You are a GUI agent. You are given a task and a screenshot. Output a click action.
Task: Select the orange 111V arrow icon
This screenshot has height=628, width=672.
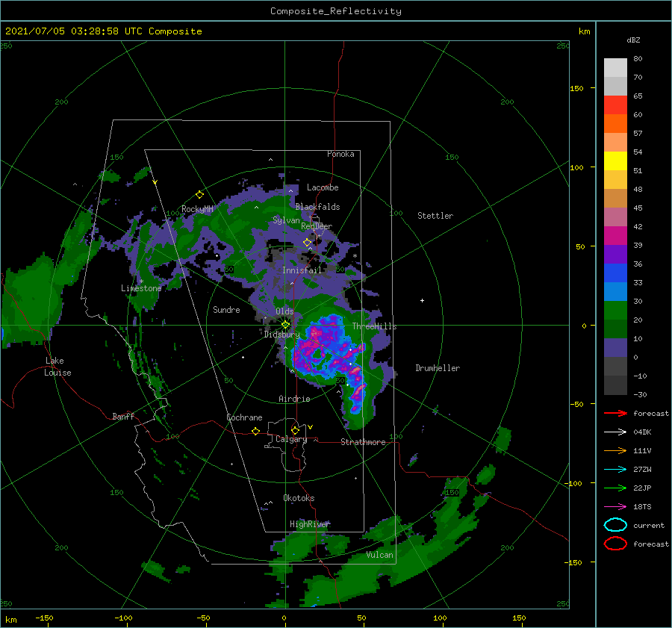(x=615, y=450)
